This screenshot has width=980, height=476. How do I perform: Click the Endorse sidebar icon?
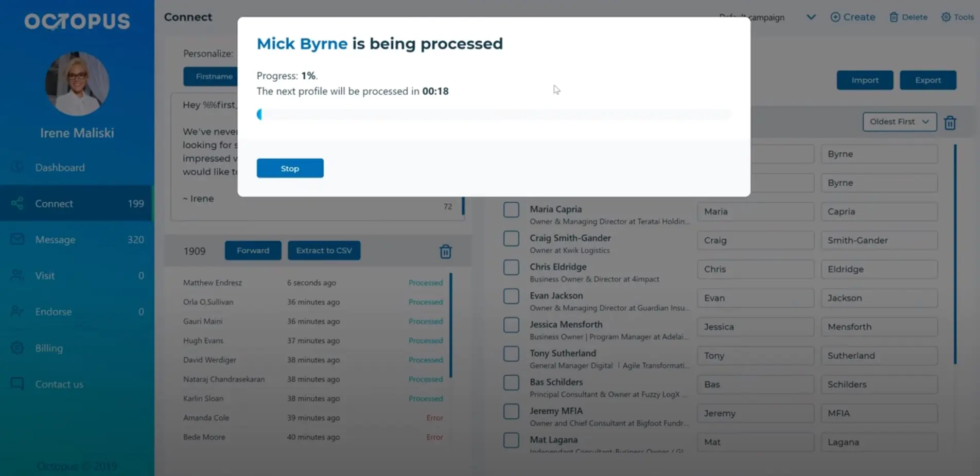(17, 311)
